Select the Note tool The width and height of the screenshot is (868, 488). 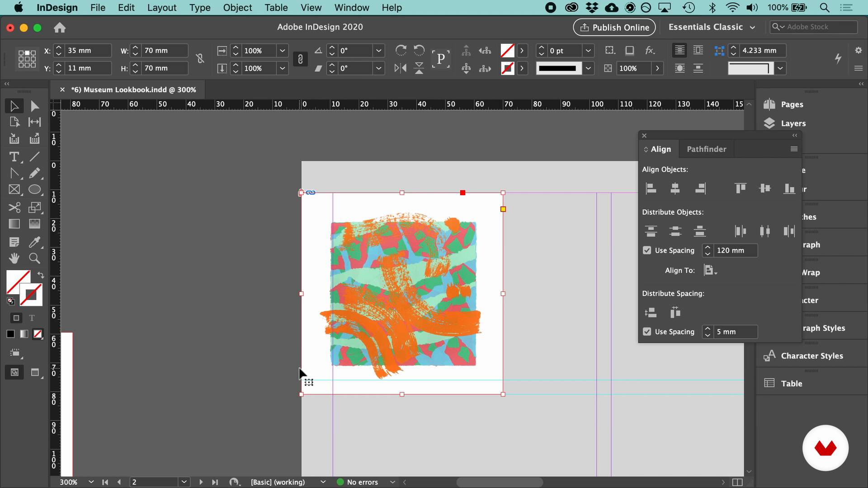tap(14, 242)
